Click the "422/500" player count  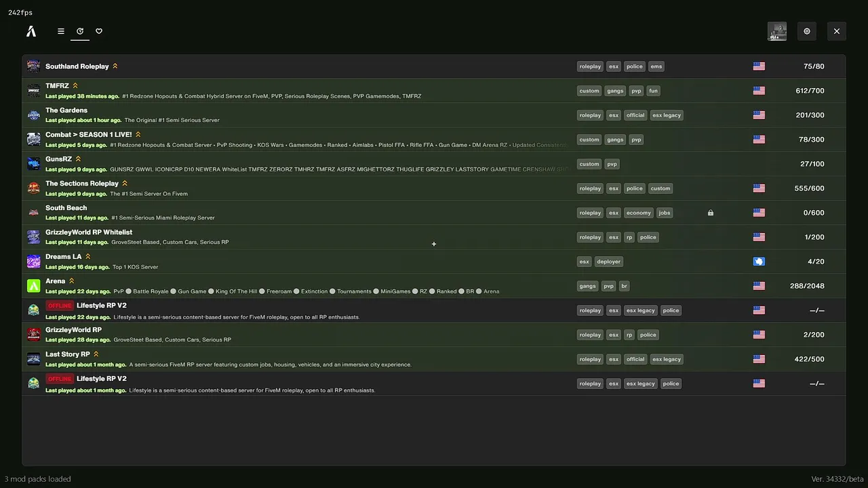click(810, 359)
